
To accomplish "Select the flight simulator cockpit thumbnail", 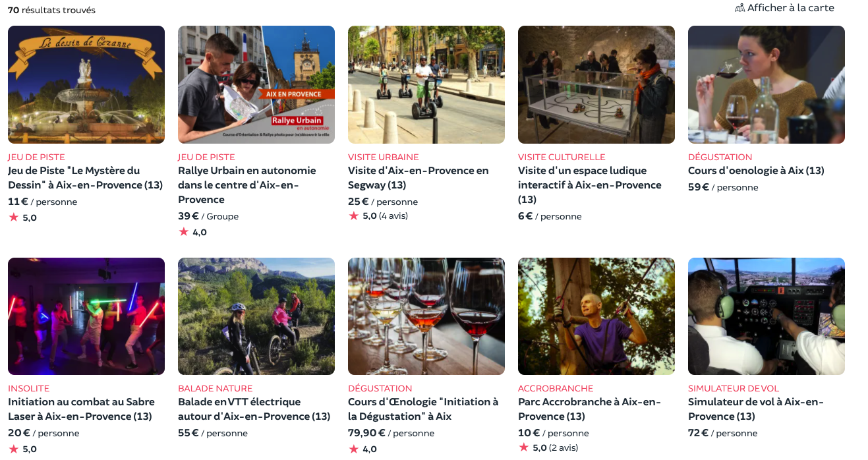I will pyautogui.click(x=767, y=316).
